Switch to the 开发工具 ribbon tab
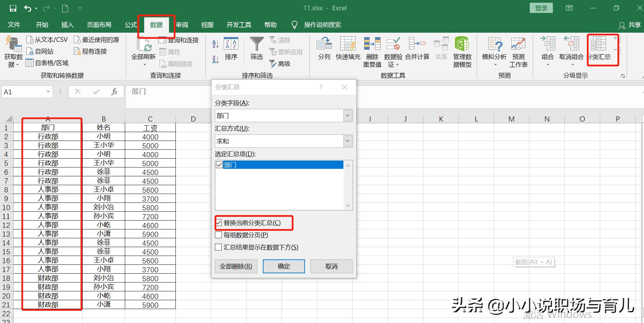Screen dimensions: 644x323 (x=238, y=25)
